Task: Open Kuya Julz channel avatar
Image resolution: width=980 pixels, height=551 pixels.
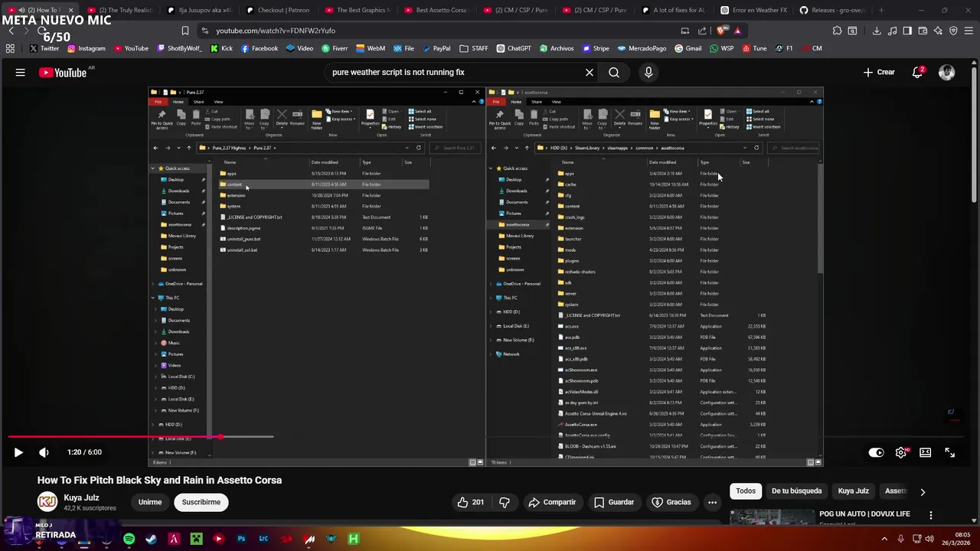Action: point(47,502)
